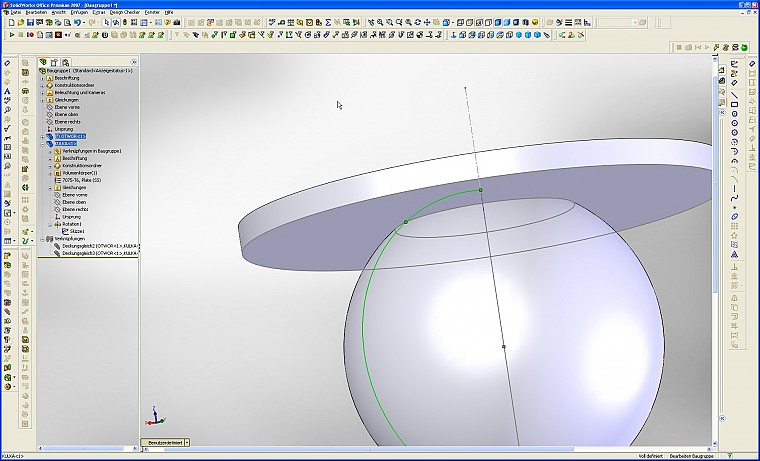
Task: Open the Einfügen menu
Action: [79, 12]
